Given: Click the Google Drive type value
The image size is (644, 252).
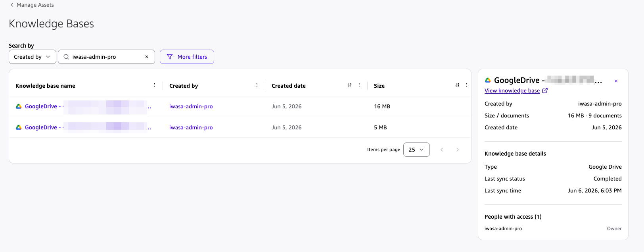Looking at the screenshot, I should pyautogui.click(x=605, y=167).
